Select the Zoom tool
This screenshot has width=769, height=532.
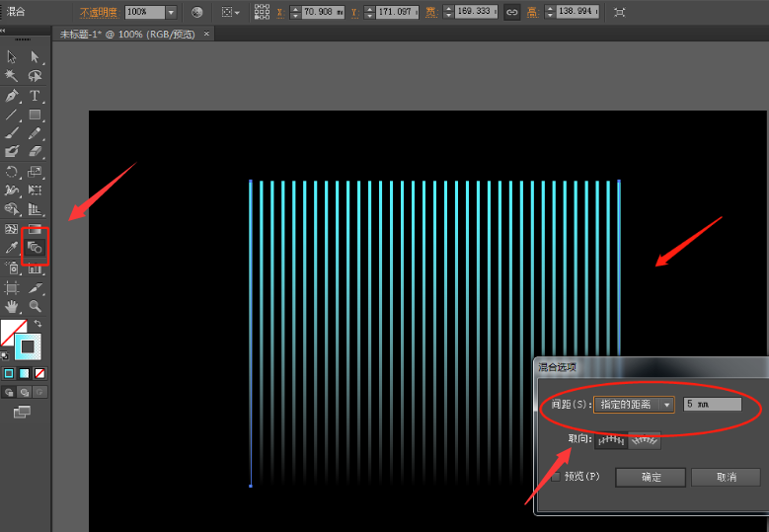(35, 306)
